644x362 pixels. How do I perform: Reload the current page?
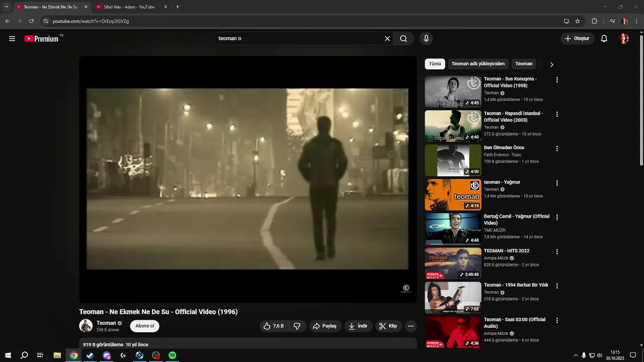pos(32,21)
